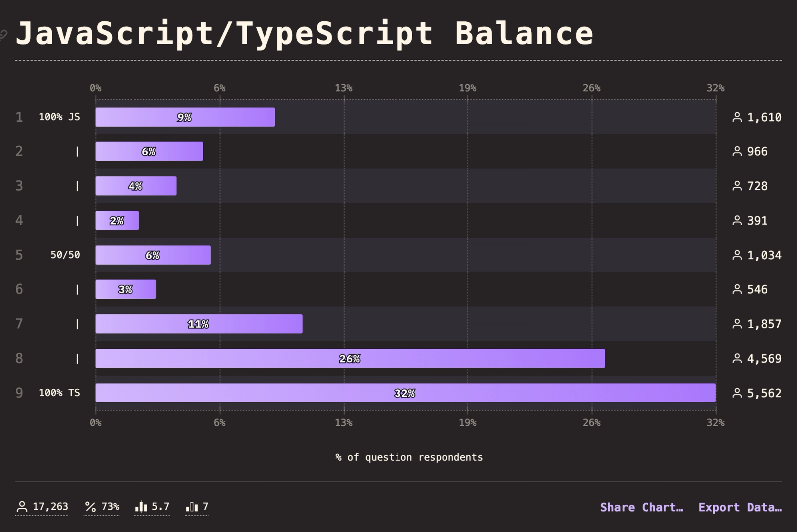The image size is (797, 532).
Task: Select the row 2 bar showing 6%
Action: click(x=149, y=151)
